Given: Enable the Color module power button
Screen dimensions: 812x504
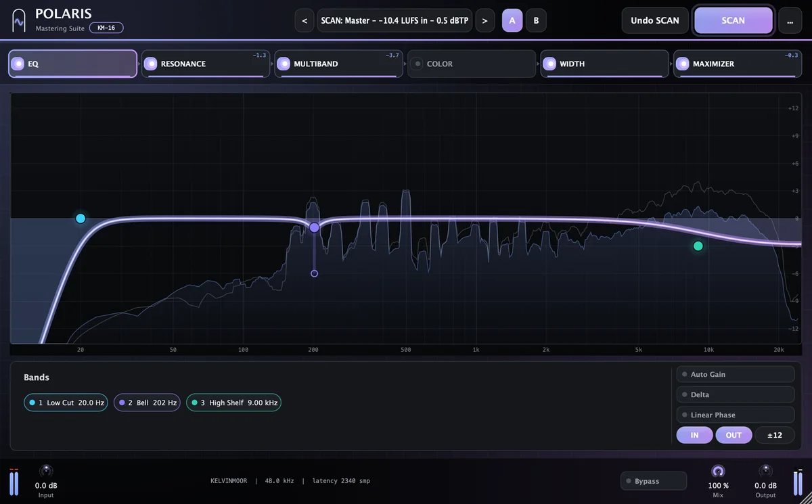Looking at the screenshot, I should click(418, 64).
